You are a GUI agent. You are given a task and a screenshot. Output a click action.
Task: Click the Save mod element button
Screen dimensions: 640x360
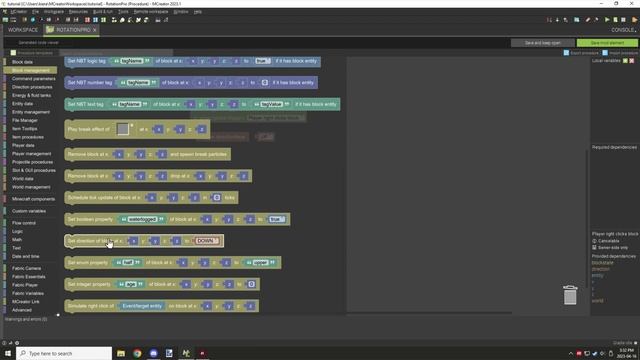[607, 43]
